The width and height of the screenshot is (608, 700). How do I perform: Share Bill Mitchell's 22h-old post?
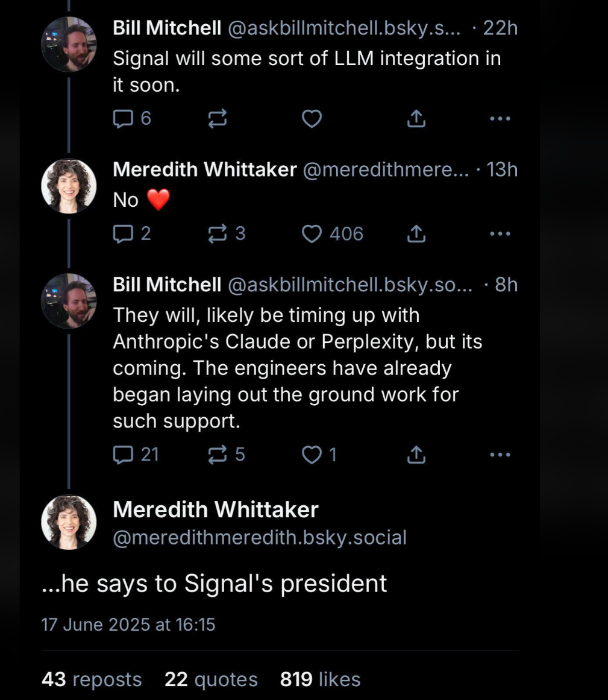416,119
